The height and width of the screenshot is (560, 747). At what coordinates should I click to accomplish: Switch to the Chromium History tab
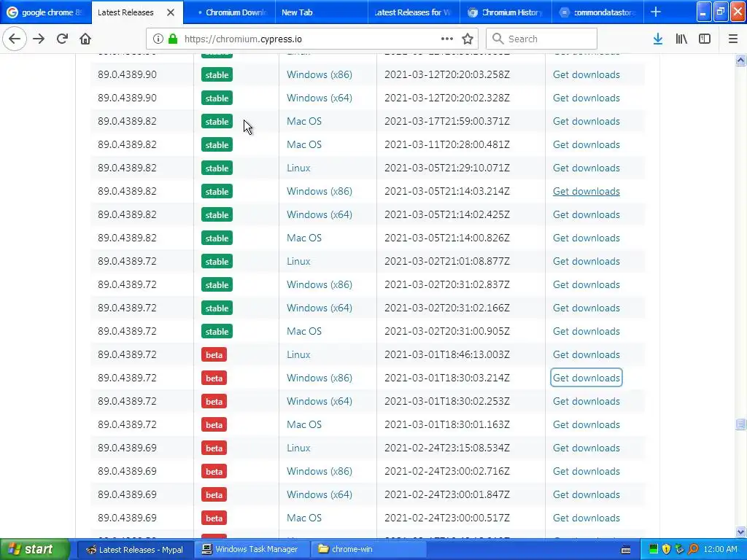click(506, 12)
